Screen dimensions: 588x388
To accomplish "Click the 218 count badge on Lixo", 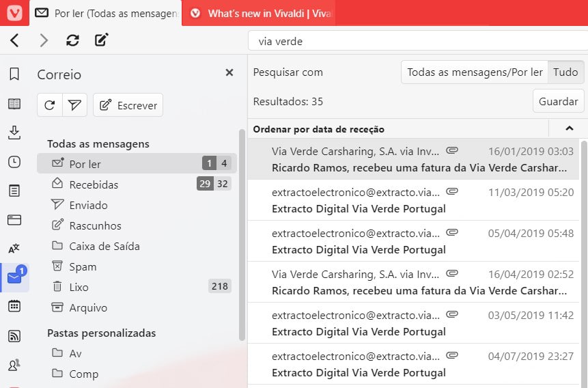I will point(219,286).
